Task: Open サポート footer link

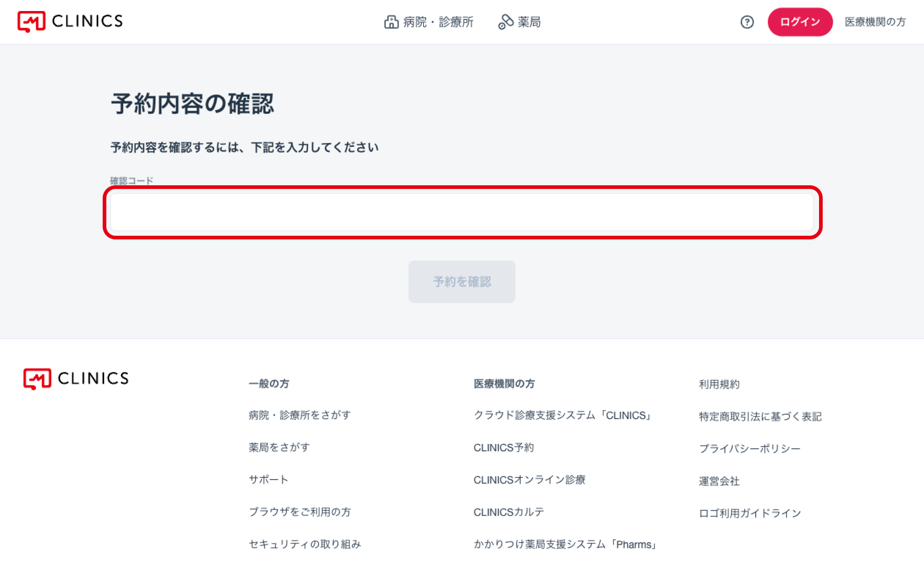Action: pyautogui.click(x=269, y=480)
